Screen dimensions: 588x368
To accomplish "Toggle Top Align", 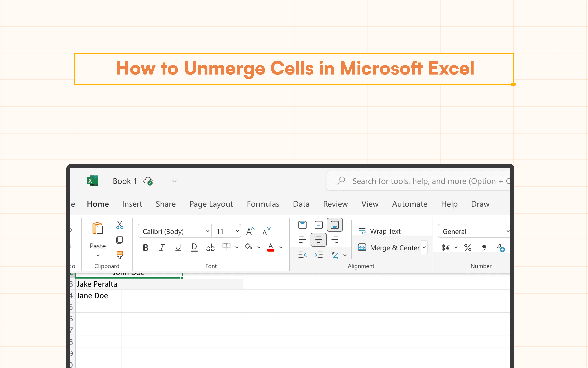I will [x=302, y=225].
